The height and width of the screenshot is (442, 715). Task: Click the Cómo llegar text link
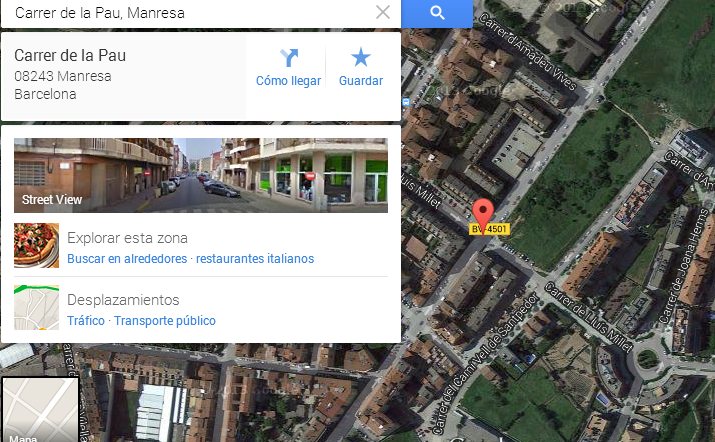[x=288, y=81]
